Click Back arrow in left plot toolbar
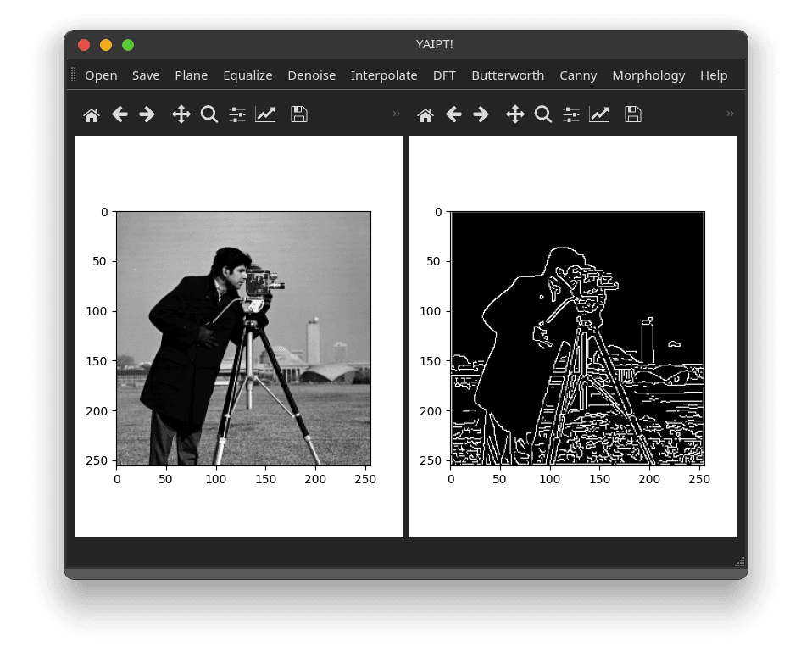812x652 pixels. click(120, 114)
